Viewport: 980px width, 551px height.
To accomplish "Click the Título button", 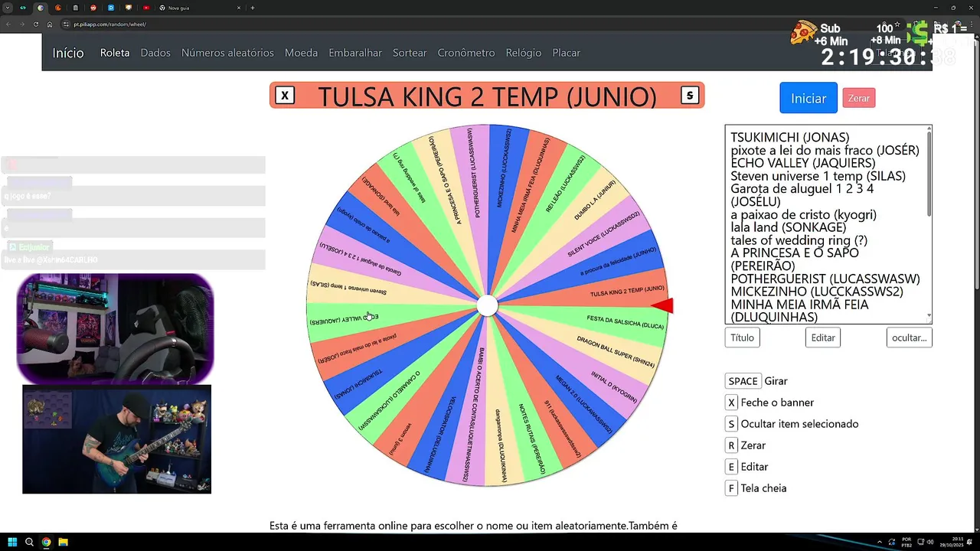I will pos(742,337).
